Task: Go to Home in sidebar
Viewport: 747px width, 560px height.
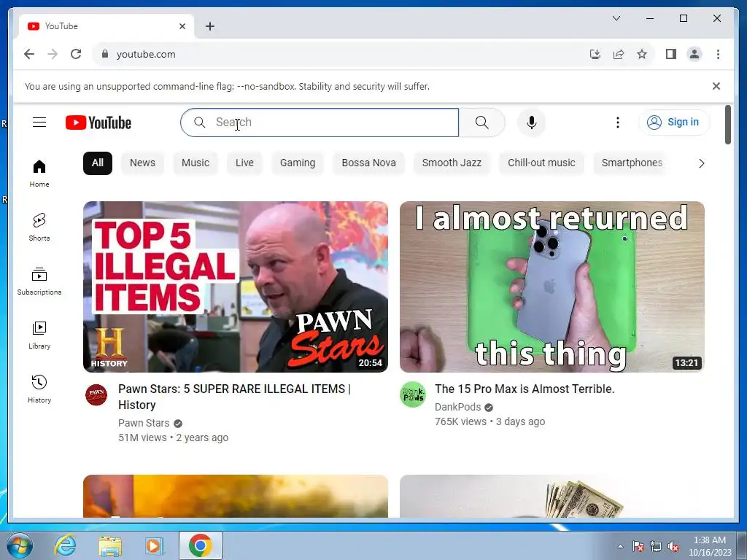Action: coord(39,174)
